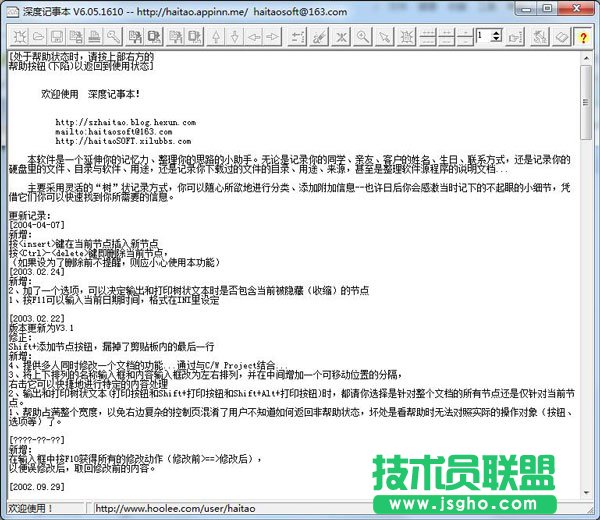This screenshot has height=520, width=600.
Task: Click the move node left arrow
Action: 254,37
